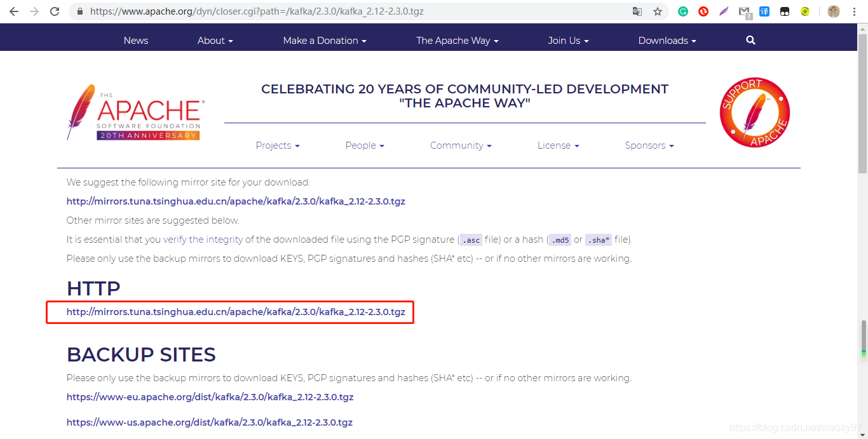This screenshot has width=868, height=439.
Task: Go back to the previous page
Action: pos(14,11)
